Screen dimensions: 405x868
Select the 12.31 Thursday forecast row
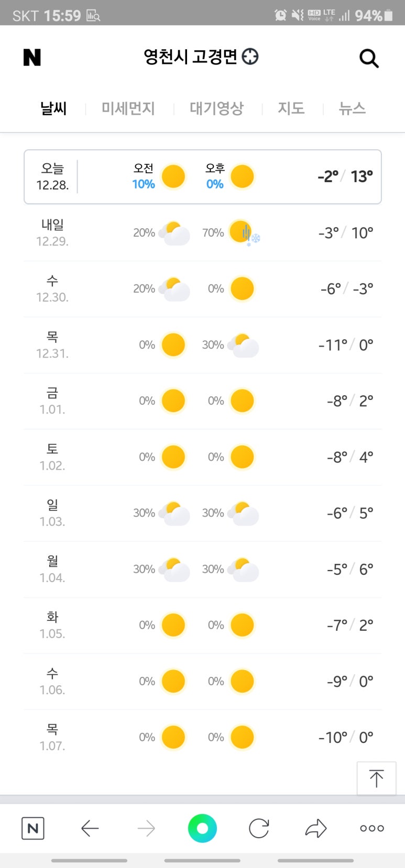203,345
